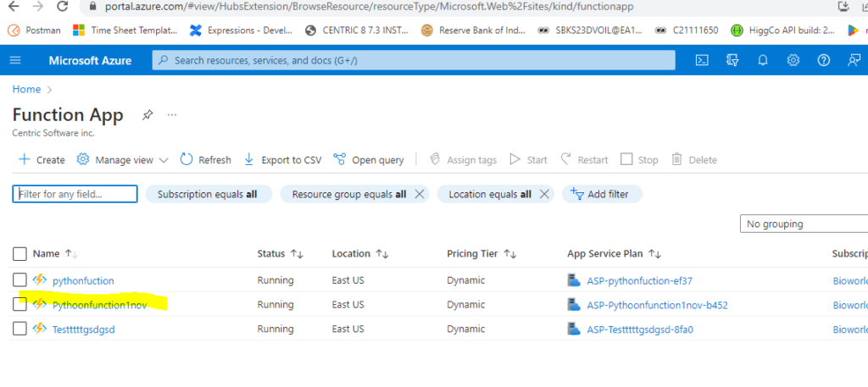Sort by the Location column header
The height and width of the screenshot is (387, 868).
(x=360, y=254)
